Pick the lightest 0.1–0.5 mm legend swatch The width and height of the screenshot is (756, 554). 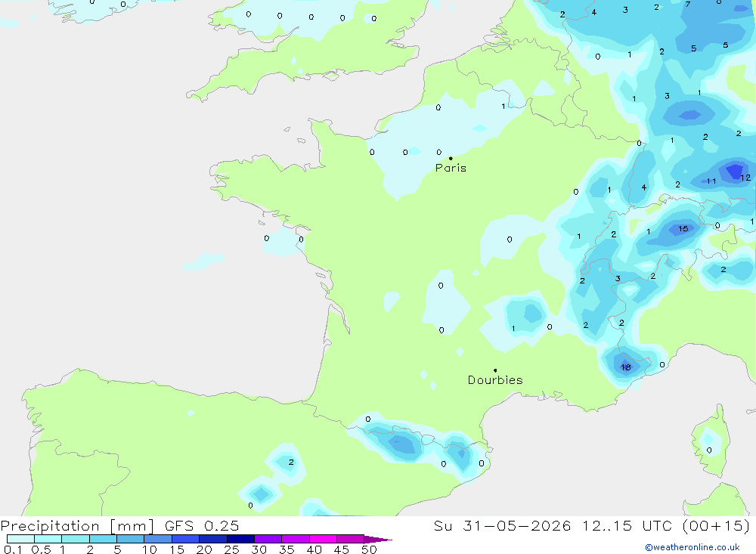(20, 539)
